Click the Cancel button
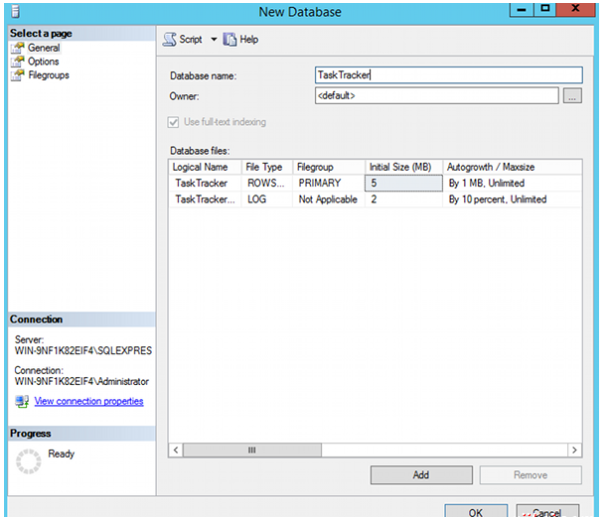 [x=547, y=512]
